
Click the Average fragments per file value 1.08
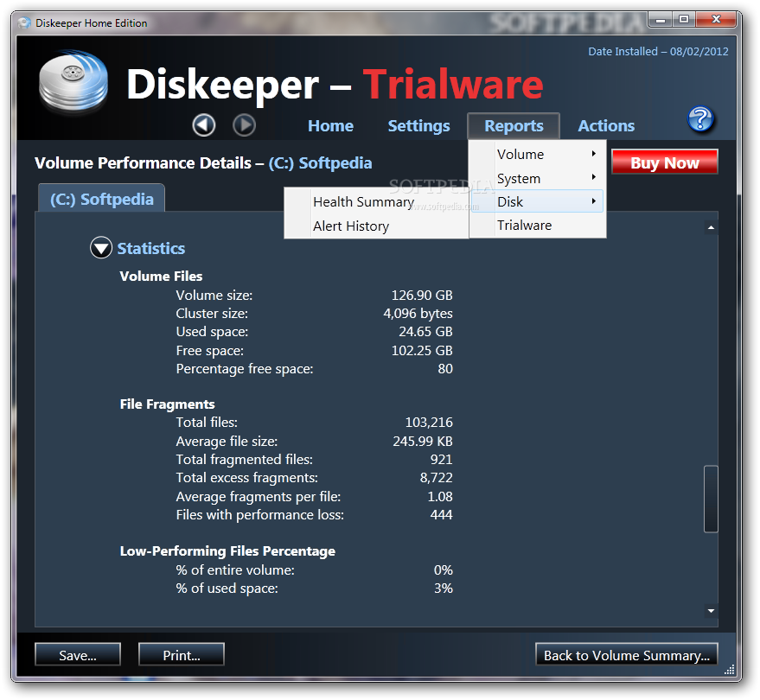439,496
